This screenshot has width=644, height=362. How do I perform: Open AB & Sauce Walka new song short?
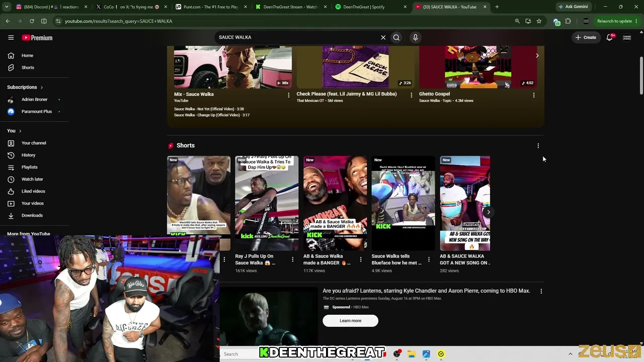tap(465, 203)
